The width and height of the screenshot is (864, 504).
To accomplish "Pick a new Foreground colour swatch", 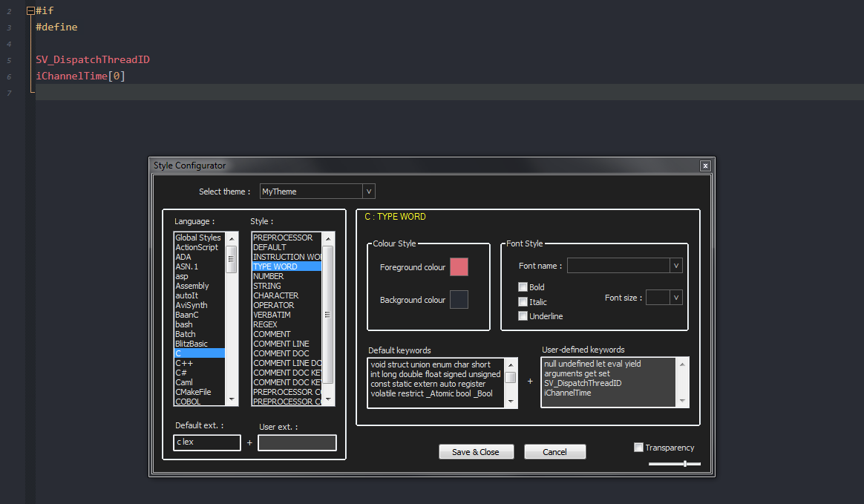I will point(459,266).
